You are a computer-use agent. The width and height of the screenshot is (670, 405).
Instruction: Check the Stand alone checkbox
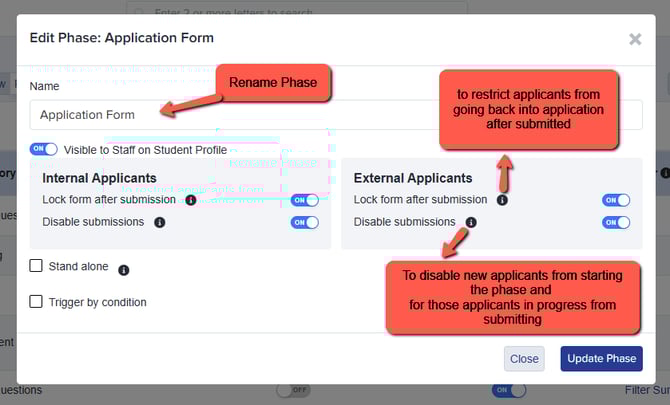[x=36, y=266]
